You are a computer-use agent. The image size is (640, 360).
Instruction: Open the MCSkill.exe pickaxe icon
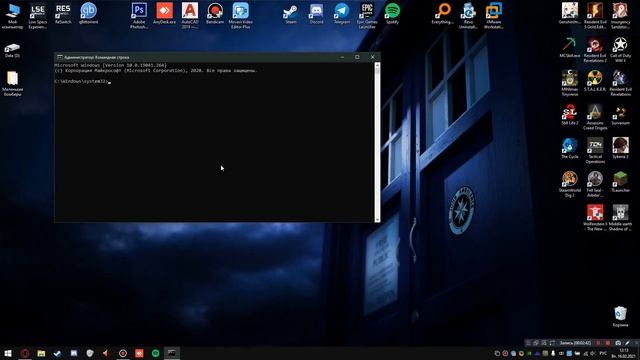tap(570, 47)
